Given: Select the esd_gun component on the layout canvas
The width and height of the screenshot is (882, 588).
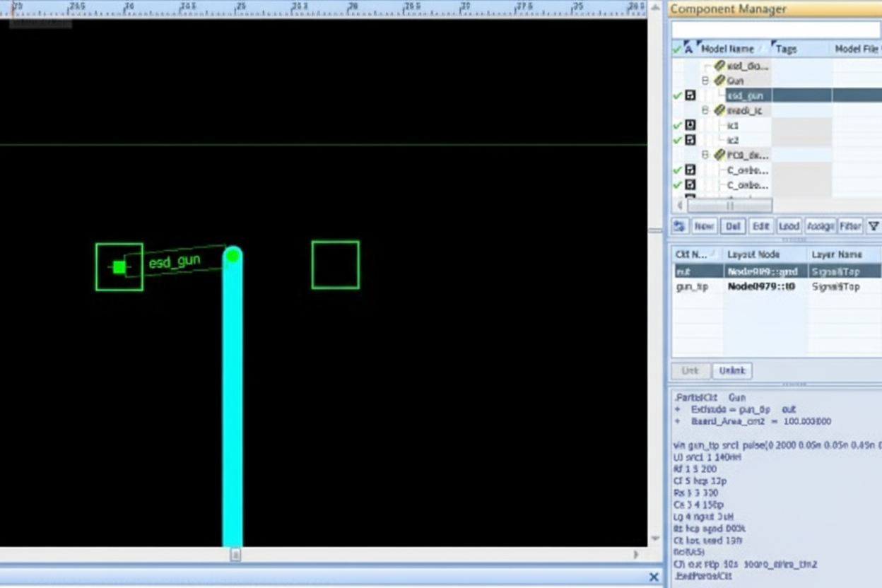Looking at the screenshot, I should click(x=119, y=266).
